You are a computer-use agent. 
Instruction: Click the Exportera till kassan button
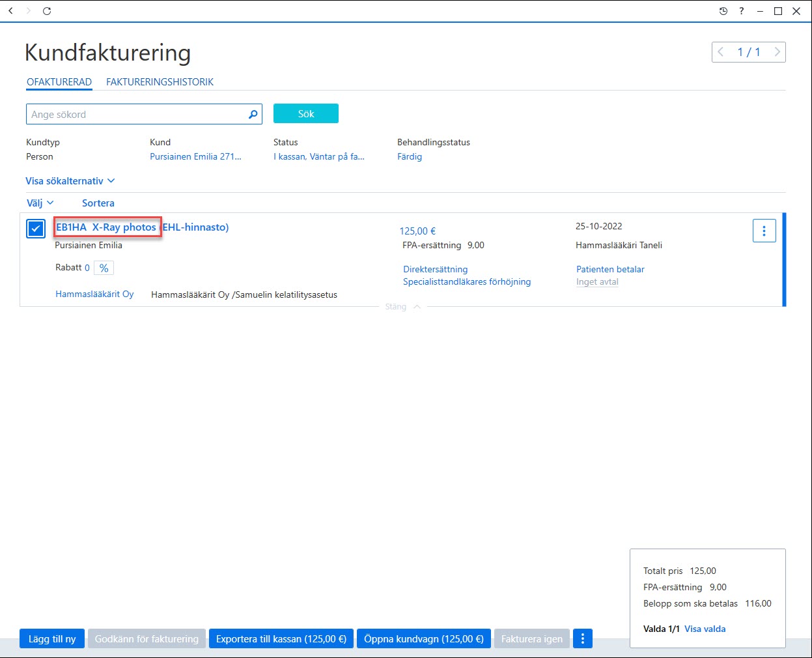(x=281, y=638)
